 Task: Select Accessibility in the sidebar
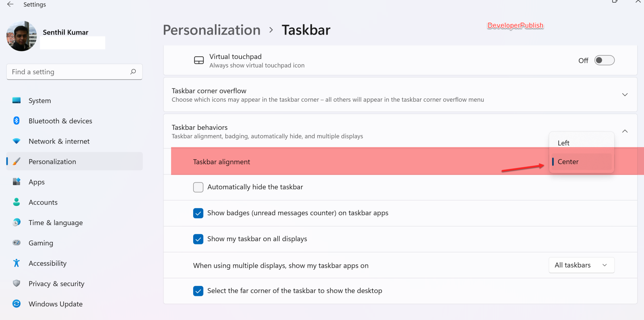[x=47, y=263]
